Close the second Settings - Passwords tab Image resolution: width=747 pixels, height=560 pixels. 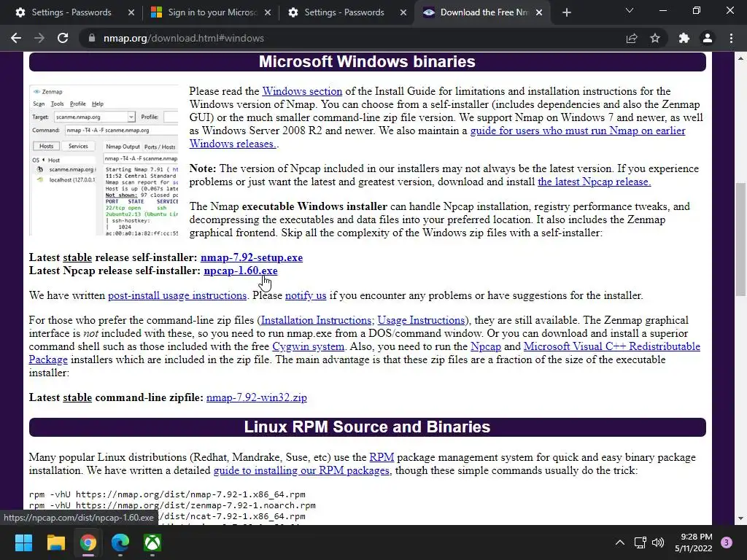(x=403, y=13)
